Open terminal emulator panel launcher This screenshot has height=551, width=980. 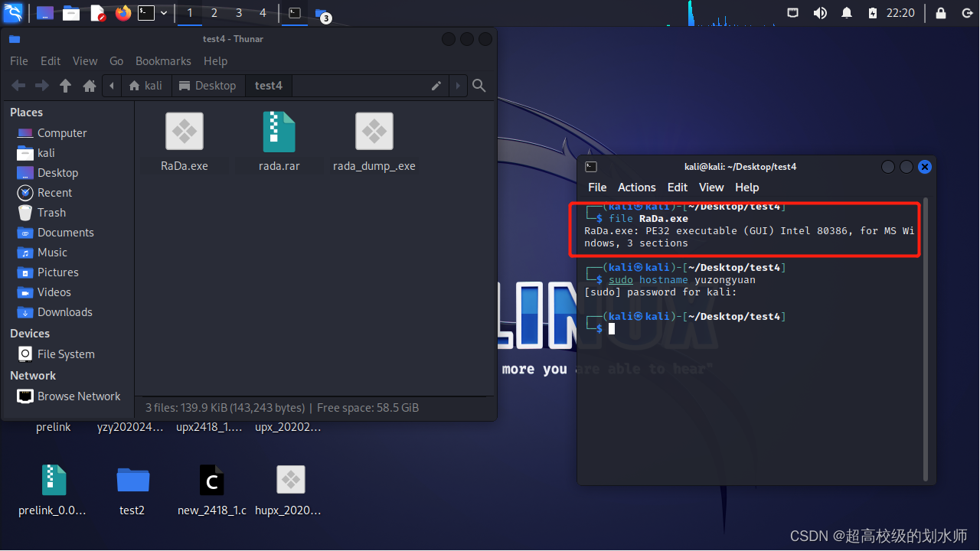click(146, 13)
